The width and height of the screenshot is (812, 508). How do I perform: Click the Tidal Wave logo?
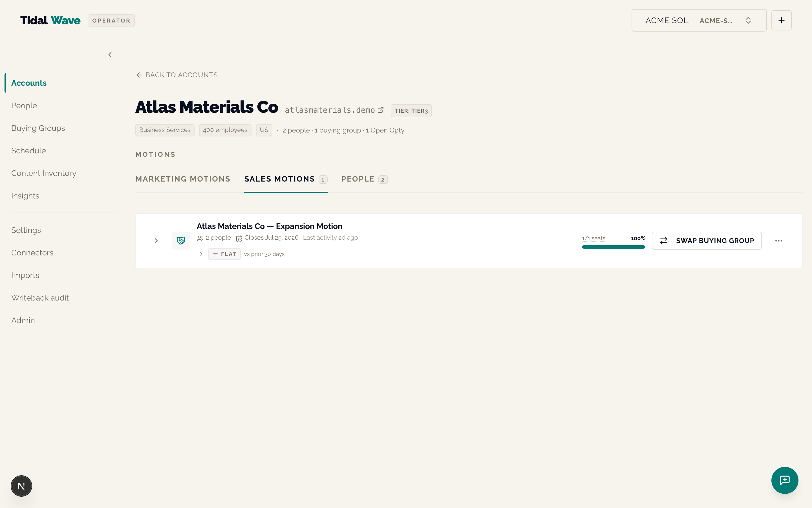[x=50, y=21]
